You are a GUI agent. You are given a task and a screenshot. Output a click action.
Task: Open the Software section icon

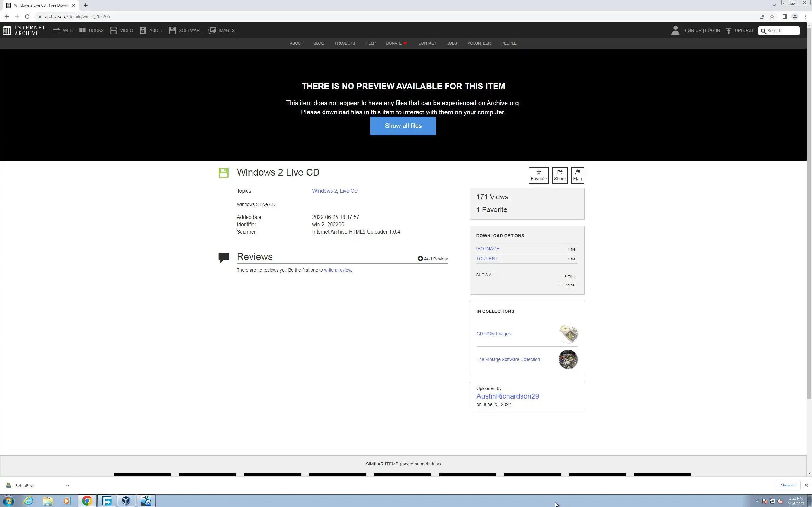click(x=173, y=30)
